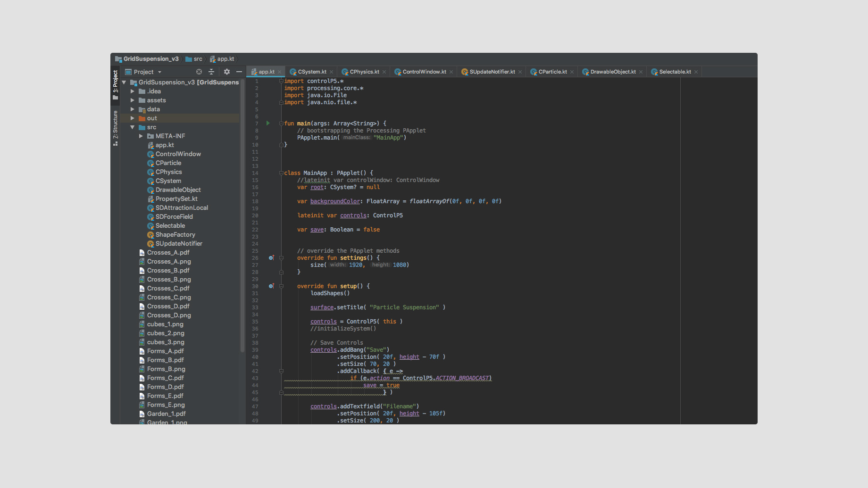Expand the assets folder
868x488 pixels.
point(133,100)
